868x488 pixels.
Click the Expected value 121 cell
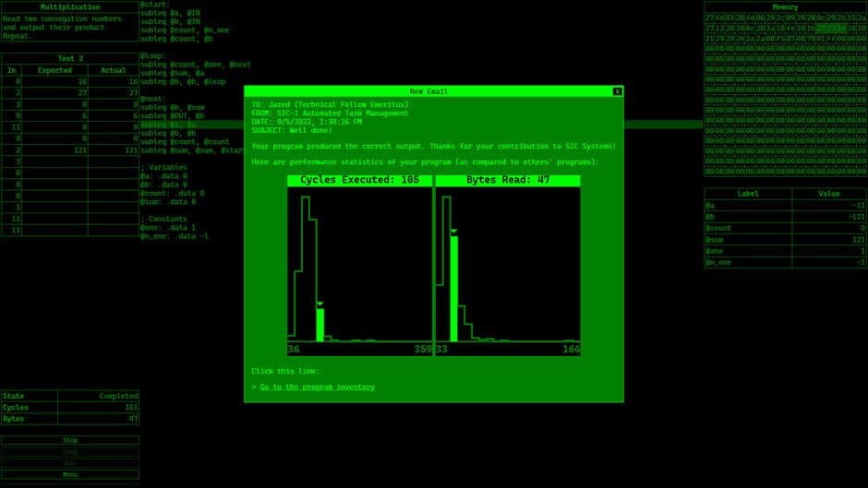click(54, 150)
